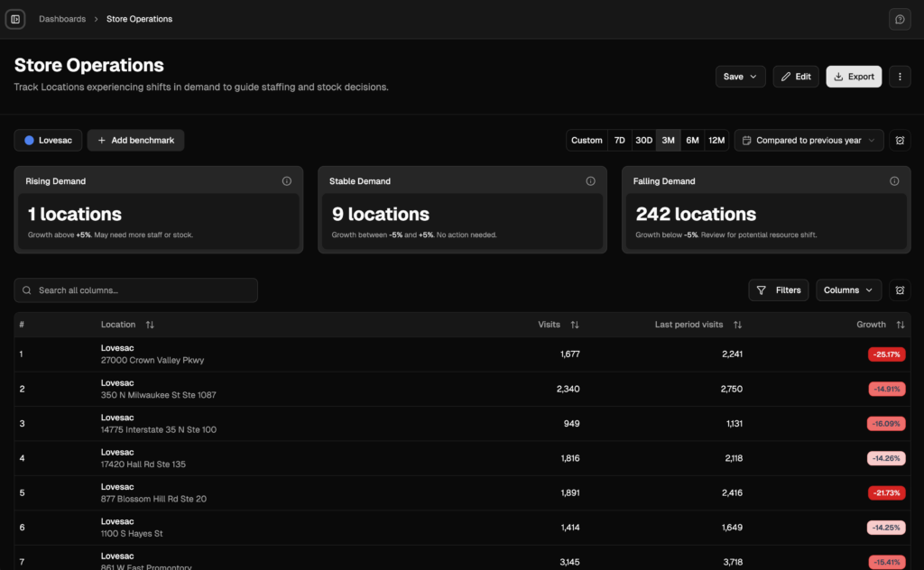The image size is (924, 570).
Task: Click the Export button
Action: [854, 77]
